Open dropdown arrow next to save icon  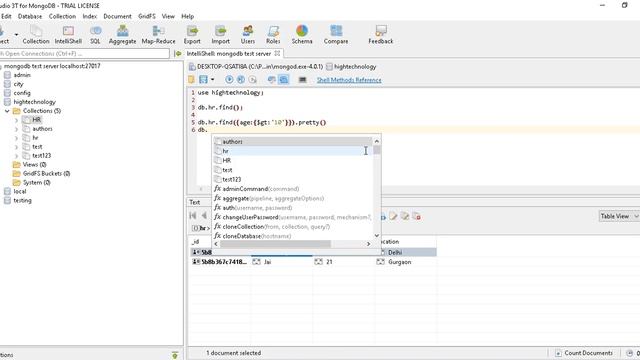[212, 80]
